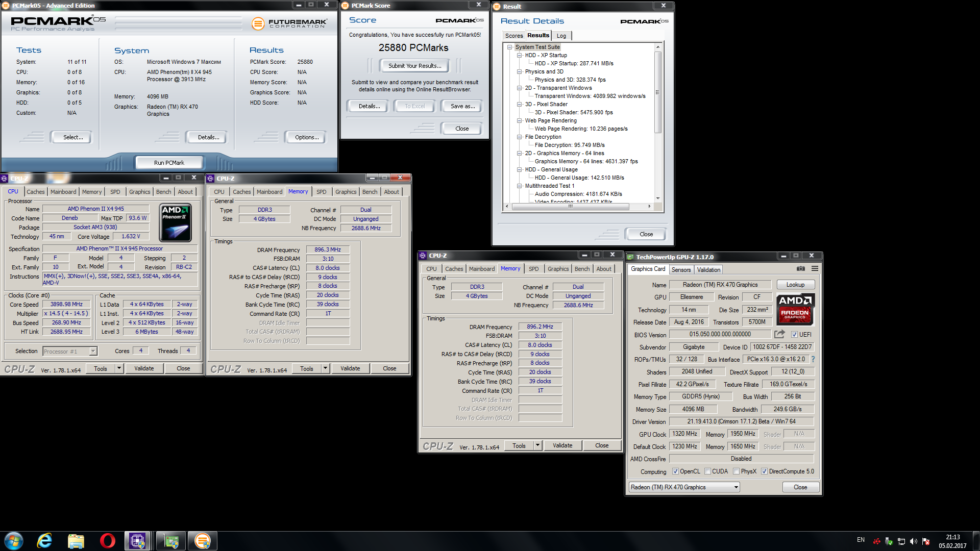
Task: Open the GPU-Z hamburger menu icon
Action: point(815,269)
